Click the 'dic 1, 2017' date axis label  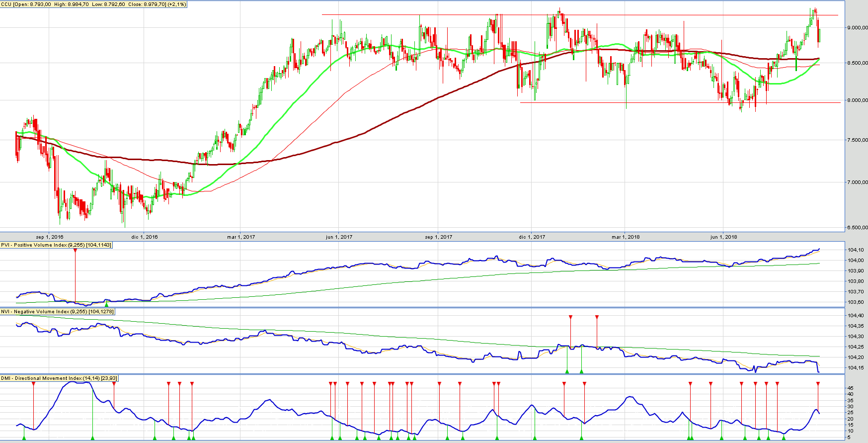[x=532, y=237]
